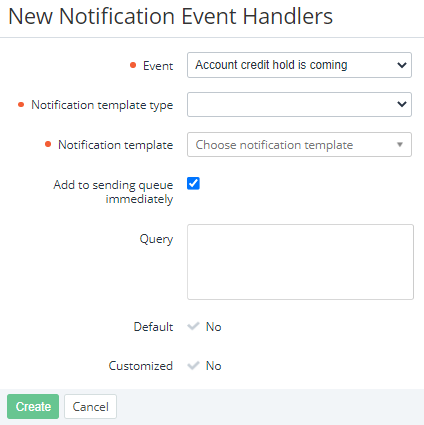Click inside the Query text area
Screen dimensions: 424x425
click(x=300, y=262)
